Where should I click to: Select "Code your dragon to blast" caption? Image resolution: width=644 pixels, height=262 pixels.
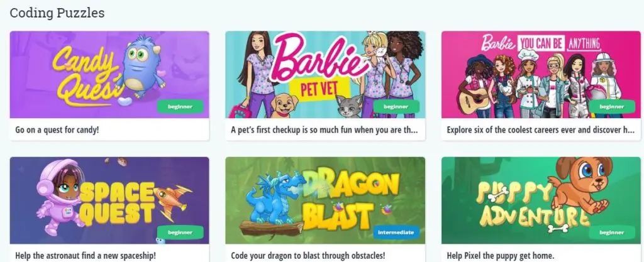pyautogui.click(x=308, y=256)
